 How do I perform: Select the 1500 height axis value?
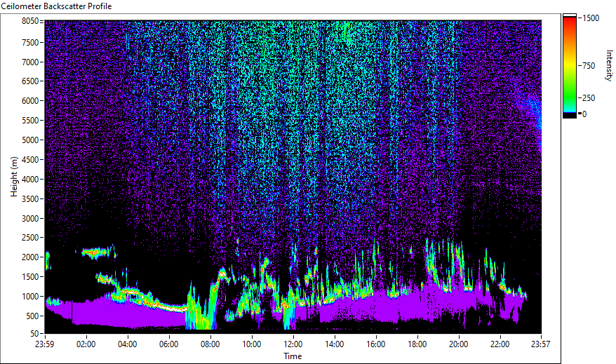click(x=30, y=277)
